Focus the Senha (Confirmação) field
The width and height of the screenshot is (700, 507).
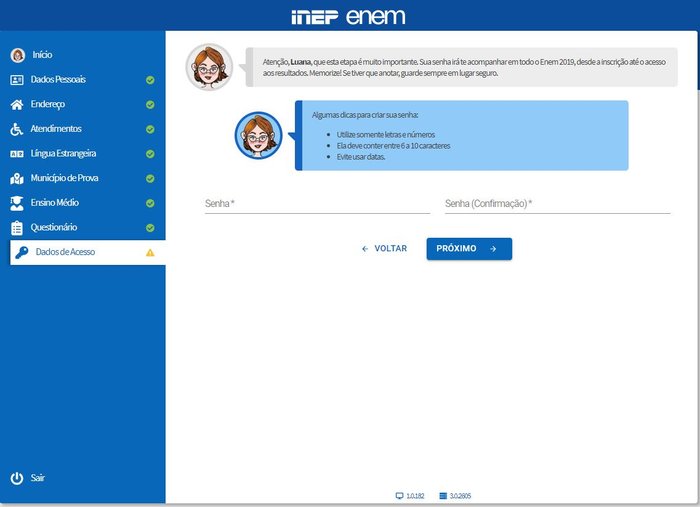[558, 204]
